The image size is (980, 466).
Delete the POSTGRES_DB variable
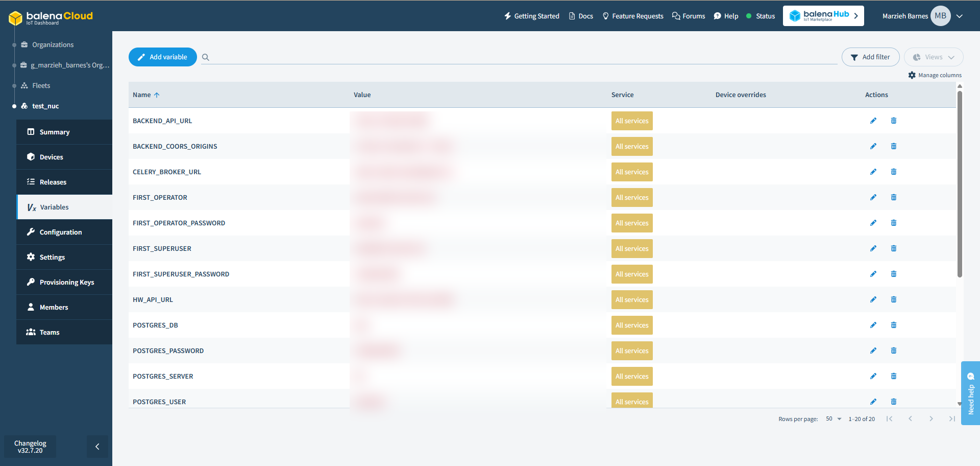coord(894,325)
